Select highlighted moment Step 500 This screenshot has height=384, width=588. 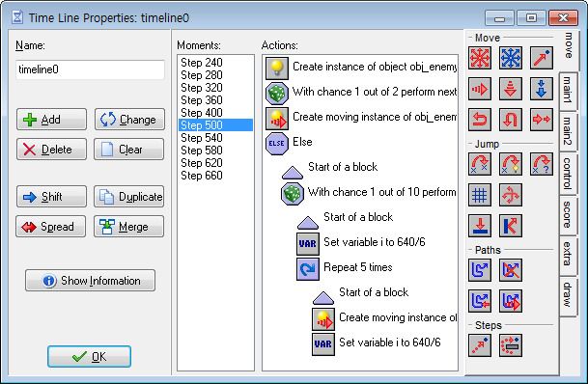click(215, 125)
